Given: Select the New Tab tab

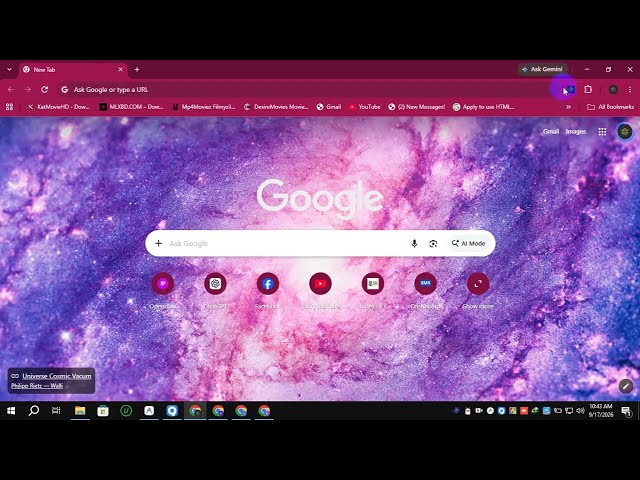Looking at the screenshot, I should pyautogui.click(x=73, y=69).
